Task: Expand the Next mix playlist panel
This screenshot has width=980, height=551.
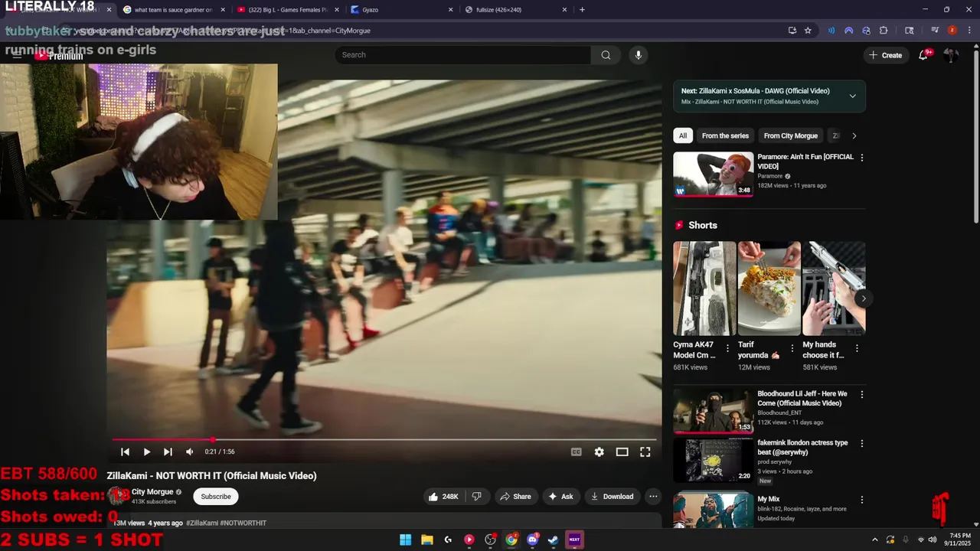Action: click(852, 96)
